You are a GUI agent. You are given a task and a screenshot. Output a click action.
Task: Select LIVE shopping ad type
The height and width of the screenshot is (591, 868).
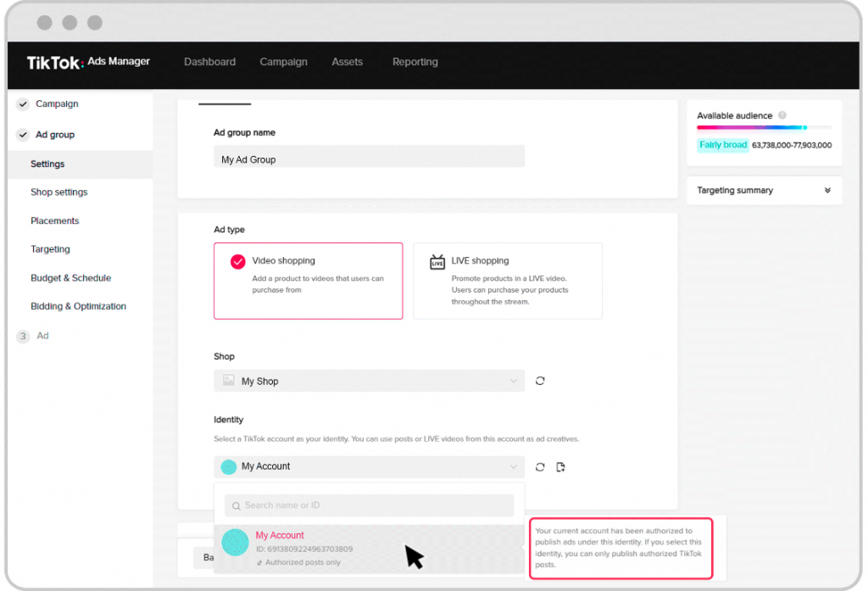tap(508, 281)
